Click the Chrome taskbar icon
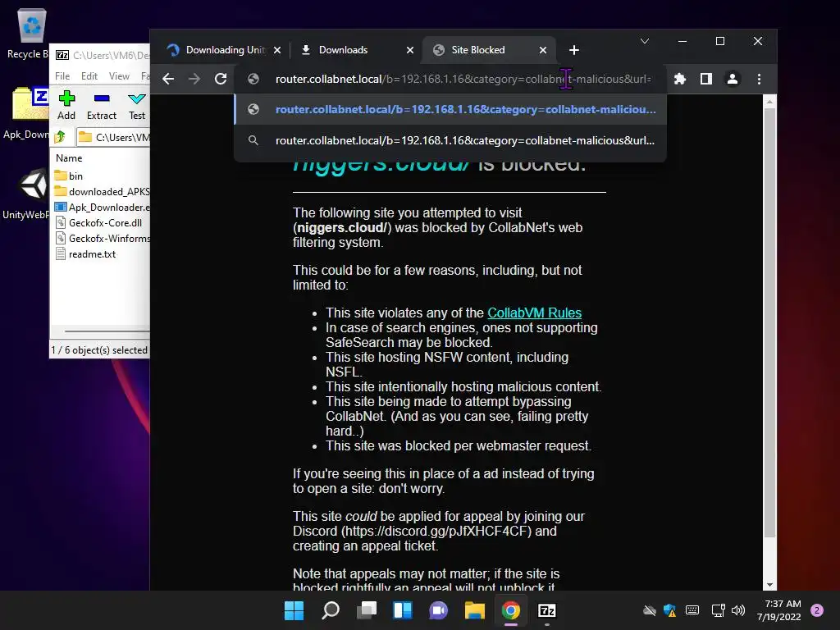Image resolution: width=840 pixels, height=630 pixels. coord(510,610)
